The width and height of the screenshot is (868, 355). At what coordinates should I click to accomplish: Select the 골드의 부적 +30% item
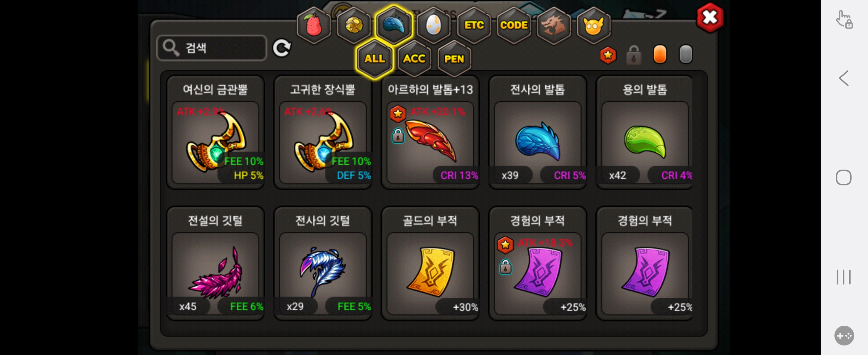[430, 263]
